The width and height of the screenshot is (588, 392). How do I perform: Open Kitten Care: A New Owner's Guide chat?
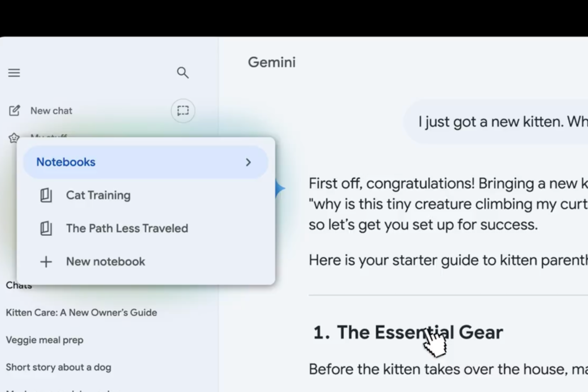pos(81,313)
